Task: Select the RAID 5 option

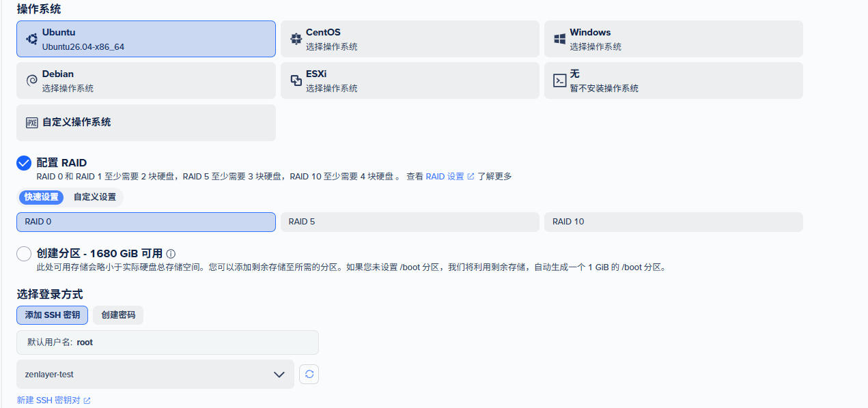Action: click(x=410, y=222)
